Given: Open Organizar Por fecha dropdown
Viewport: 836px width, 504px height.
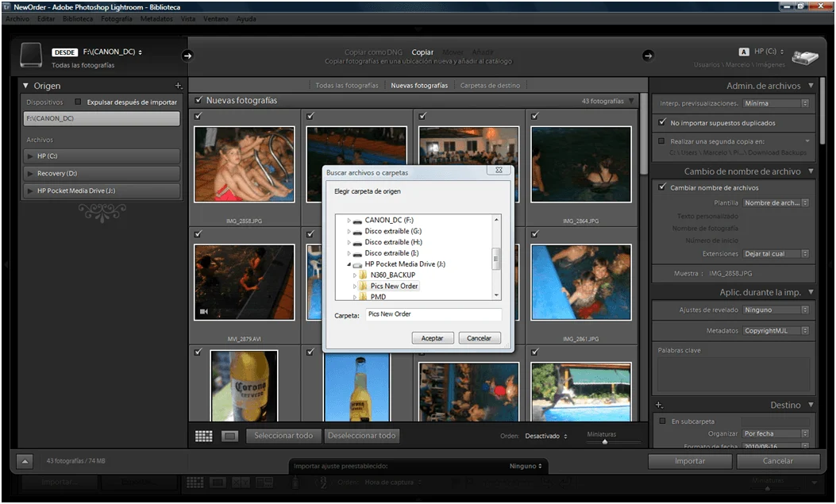Looking at the screenshot, I should click(776, 433).
